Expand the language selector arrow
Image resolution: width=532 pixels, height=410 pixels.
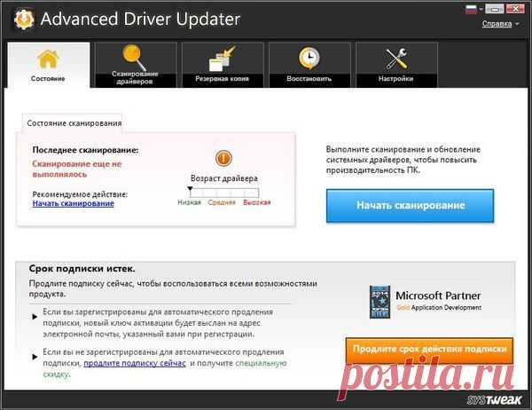click(x=481, y=10)
